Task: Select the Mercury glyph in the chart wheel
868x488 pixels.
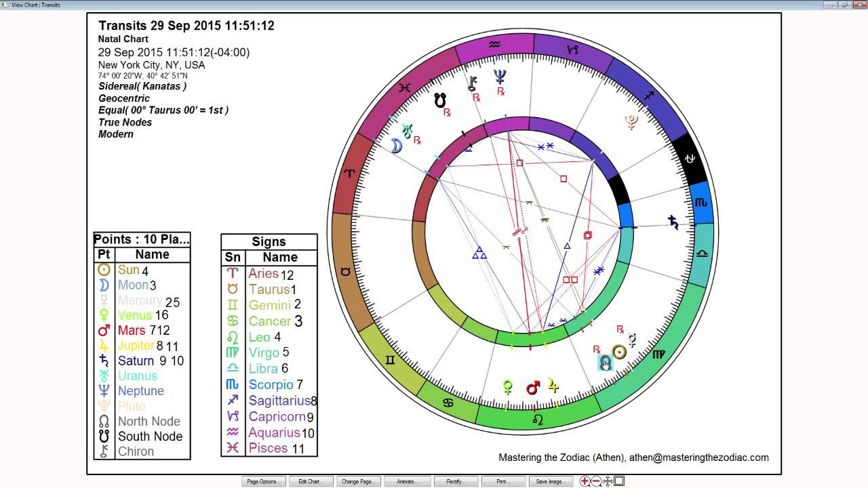Action: click(x=633, y=340)
